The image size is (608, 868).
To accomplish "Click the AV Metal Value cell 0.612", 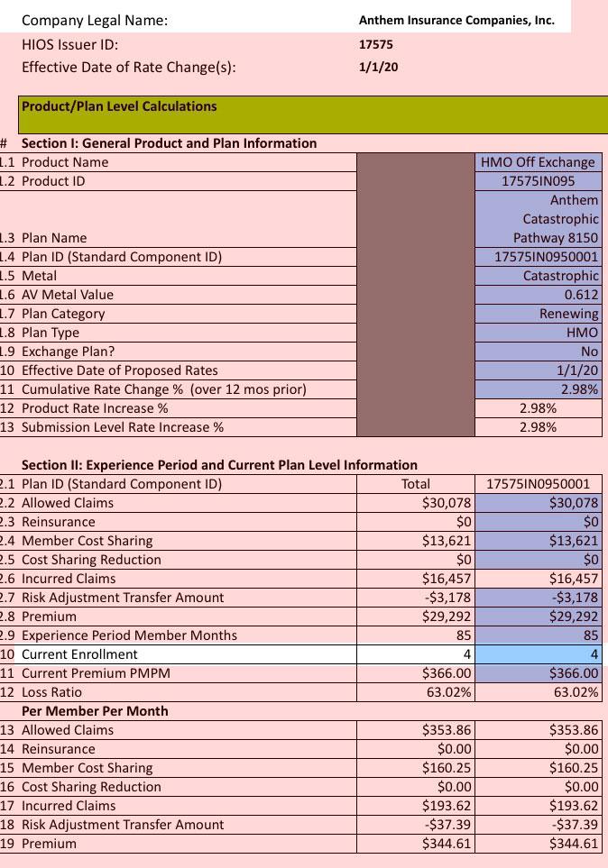I will pyautogui.click(x=538, y=295).
